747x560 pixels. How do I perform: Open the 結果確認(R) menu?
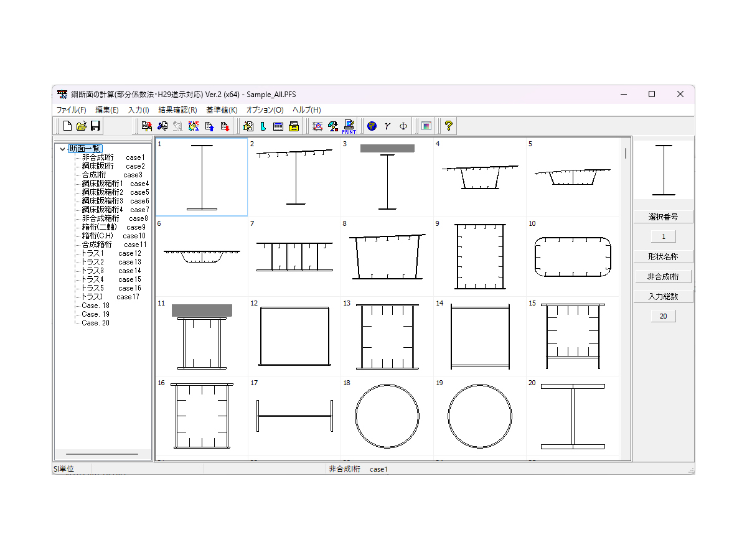click(x=177, y=110)
